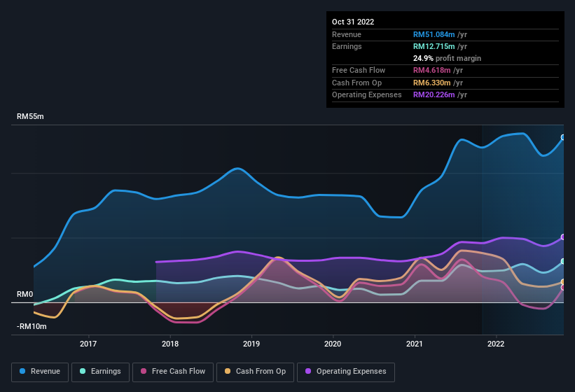Click the Earnings label in the tooltip
This screenshot has width=575, height=392.
point(347,46)
